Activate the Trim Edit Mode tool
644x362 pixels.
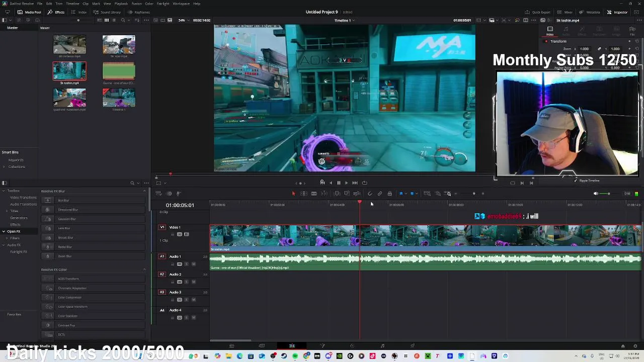[x=304, y=194]
